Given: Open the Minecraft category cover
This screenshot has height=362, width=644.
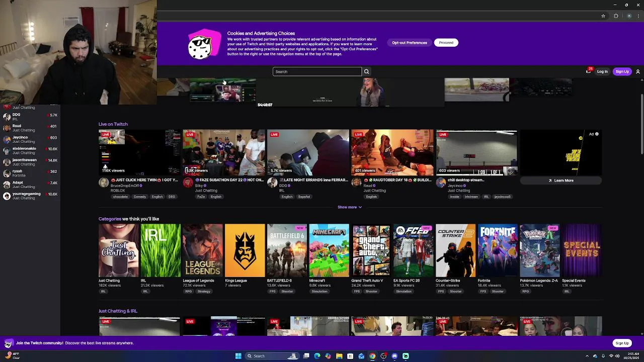Looking at the screenshot, I should (329, 250).
